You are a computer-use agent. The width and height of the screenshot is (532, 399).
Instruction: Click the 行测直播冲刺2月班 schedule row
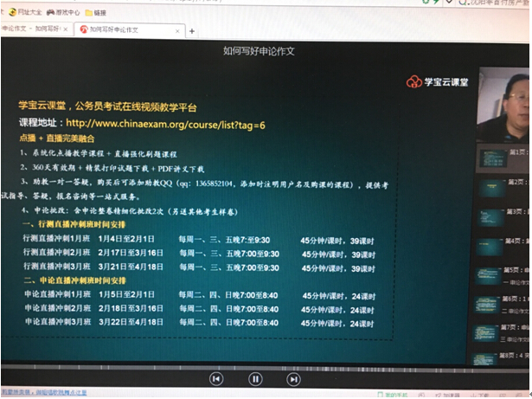click(x=199, y=254)
